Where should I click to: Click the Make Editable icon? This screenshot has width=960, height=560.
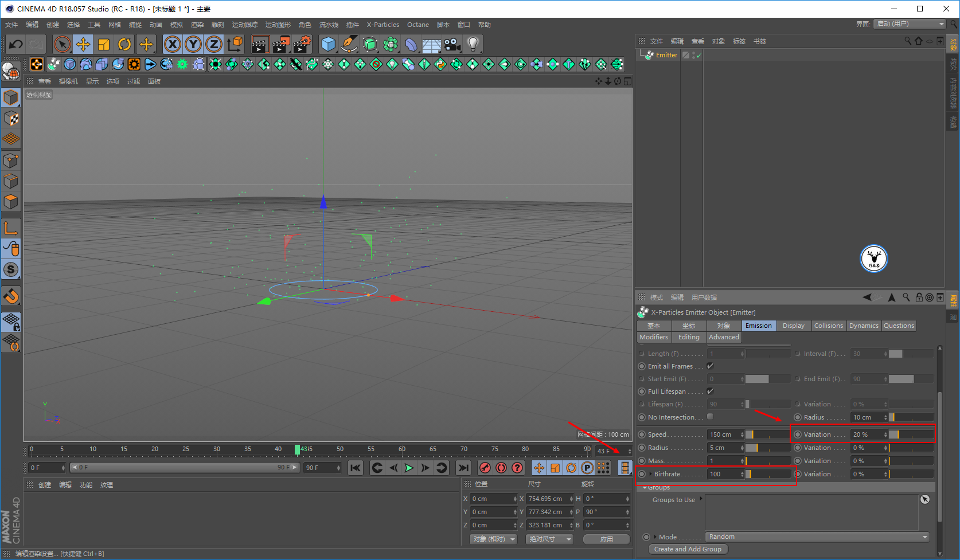pos(11,72)
